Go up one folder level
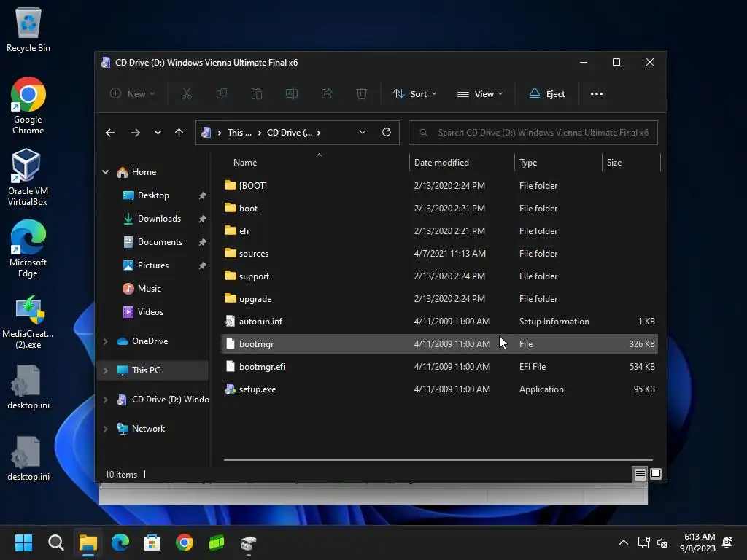 coord(179,133)
